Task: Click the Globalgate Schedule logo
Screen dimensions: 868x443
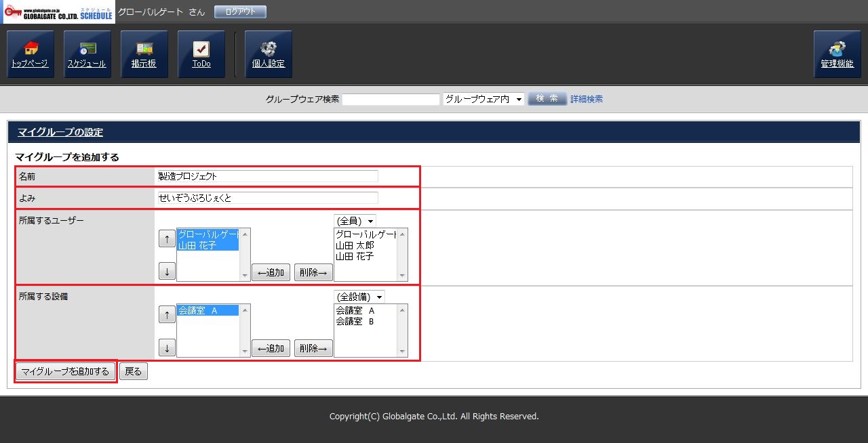Action: [x=58, y=12]
